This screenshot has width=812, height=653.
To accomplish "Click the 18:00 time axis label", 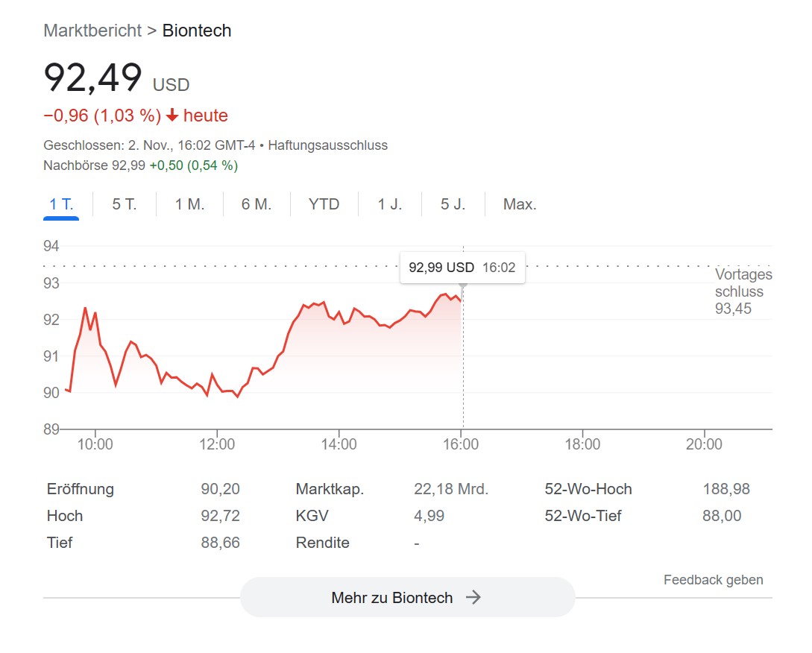I will (582, 444).
